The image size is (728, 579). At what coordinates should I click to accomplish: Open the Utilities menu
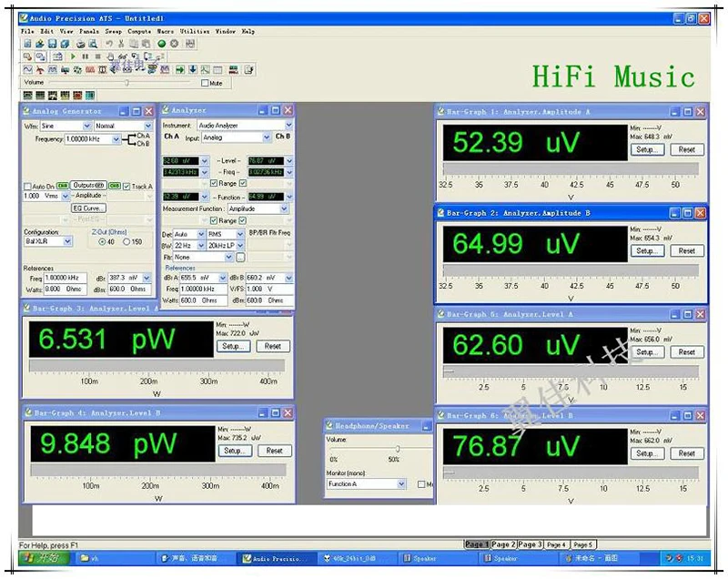195,31
